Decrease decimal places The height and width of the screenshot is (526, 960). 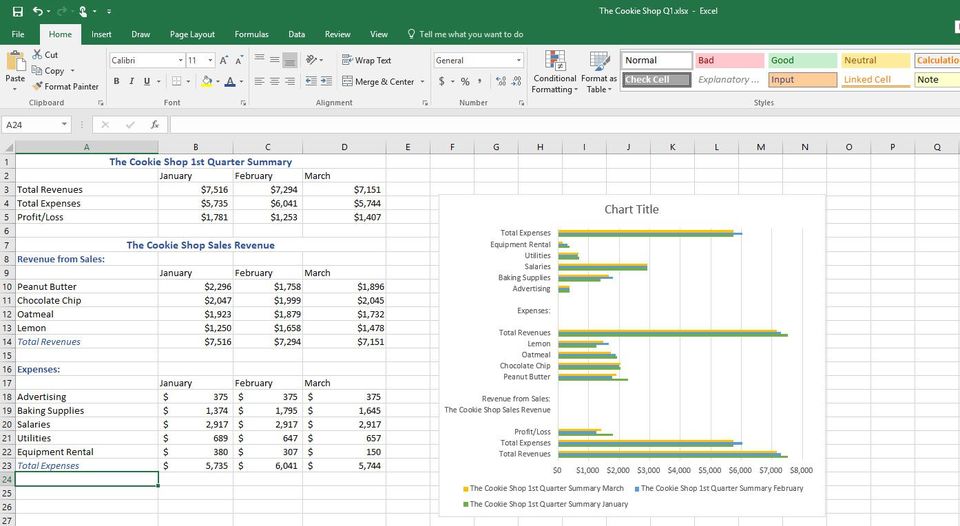[x=516, y=81]
